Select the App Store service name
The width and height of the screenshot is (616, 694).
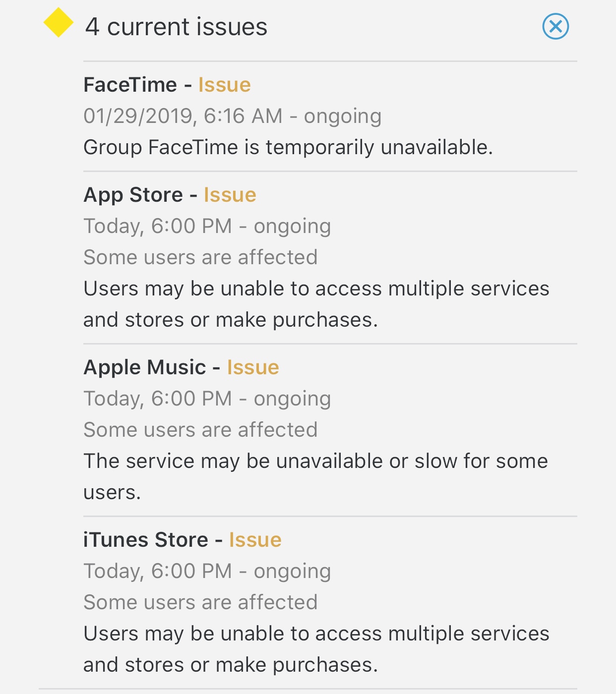pyautogui.click(x=133, y=195)
